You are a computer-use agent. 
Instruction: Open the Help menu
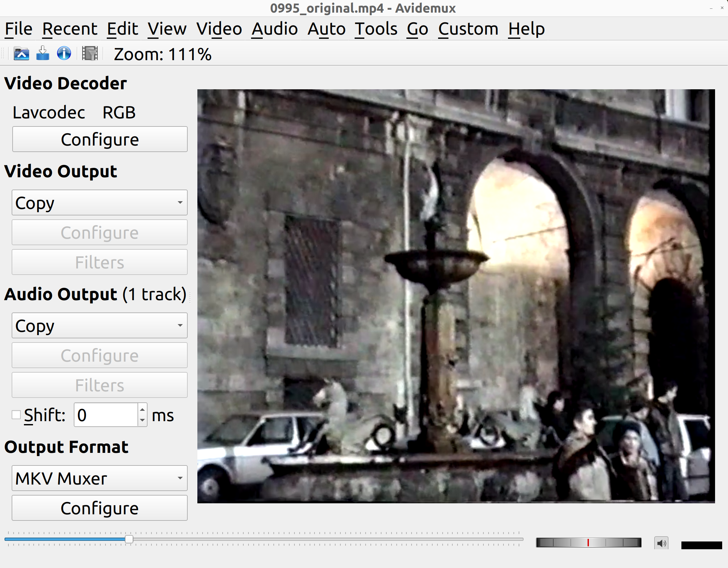[x=526, y=29]
